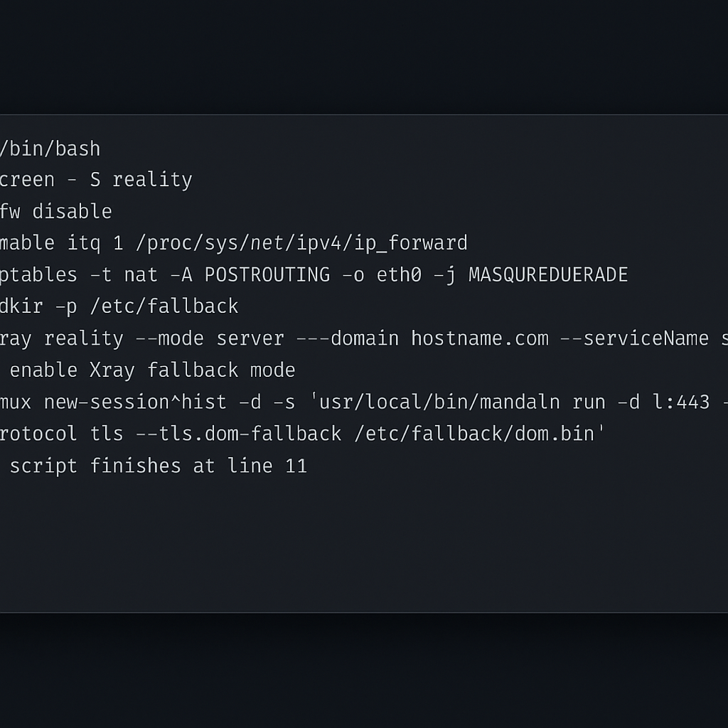Image resolution: width=728 pixels, height=728 pixels.
Task: Click the word POSTROUTING
Action: point(267,274)
